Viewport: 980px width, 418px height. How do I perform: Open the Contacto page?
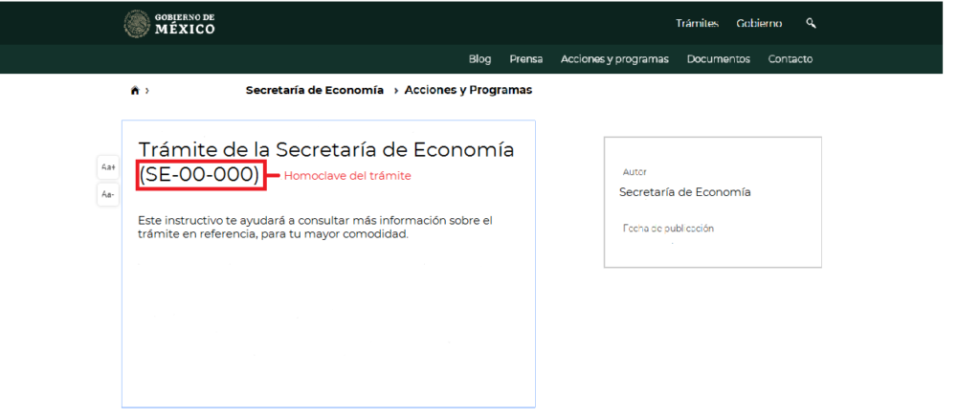(x=790, y=59)
